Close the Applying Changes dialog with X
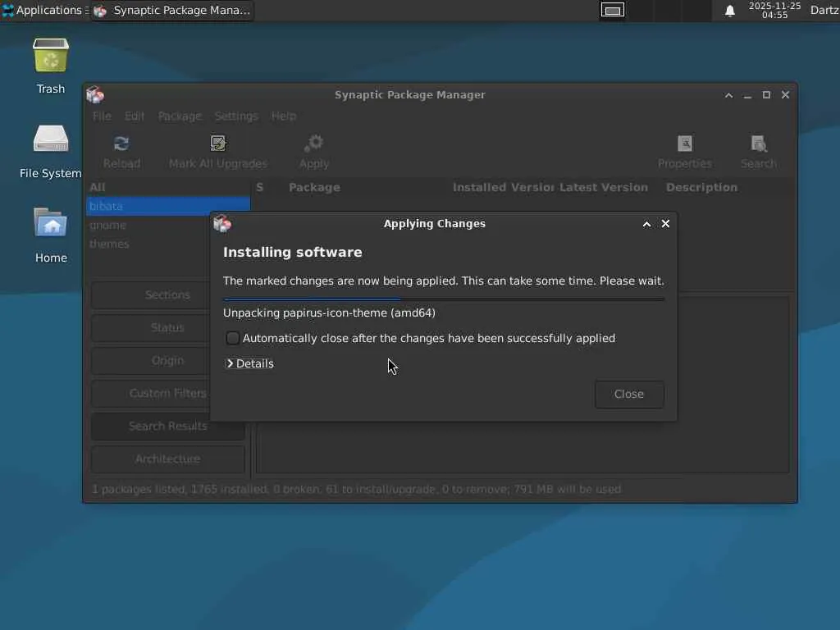 pyautogui.click(x=665, y=224)
